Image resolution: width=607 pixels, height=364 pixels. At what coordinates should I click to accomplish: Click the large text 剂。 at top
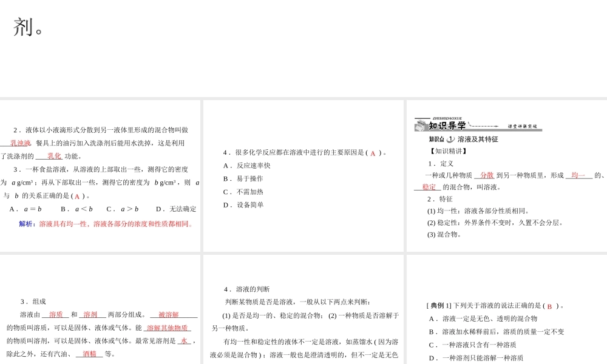coord(29,27)
